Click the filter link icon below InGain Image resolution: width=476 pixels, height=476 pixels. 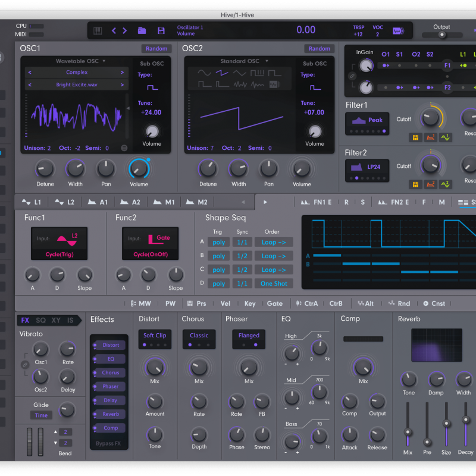(x=352, y=76)
